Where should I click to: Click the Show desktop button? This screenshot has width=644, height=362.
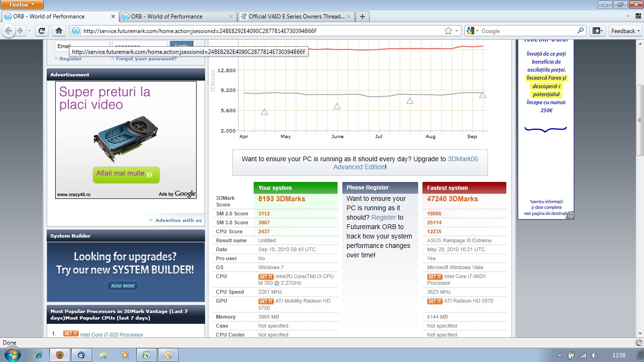tap(640, 355)
